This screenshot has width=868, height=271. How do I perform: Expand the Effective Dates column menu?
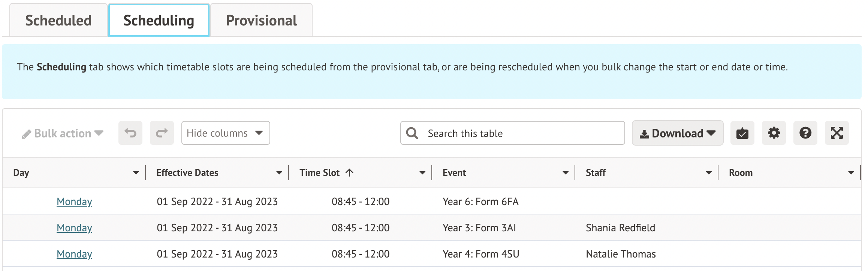click(279, 173)
